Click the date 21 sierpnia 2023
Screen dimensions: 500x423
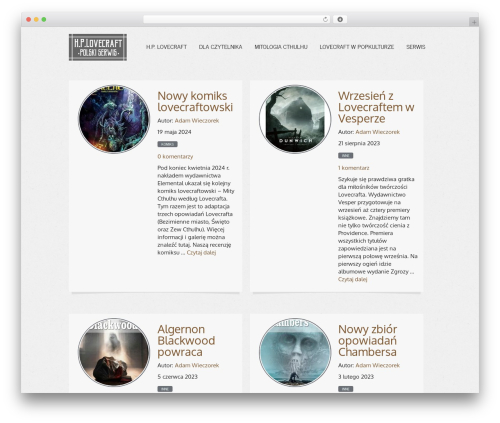tap(359, 143)
